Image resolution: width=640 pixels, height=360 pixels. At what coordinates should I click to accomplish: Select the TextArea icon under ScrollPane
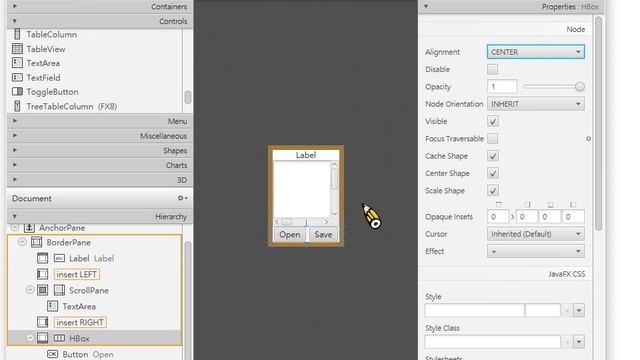coord(52,306)
